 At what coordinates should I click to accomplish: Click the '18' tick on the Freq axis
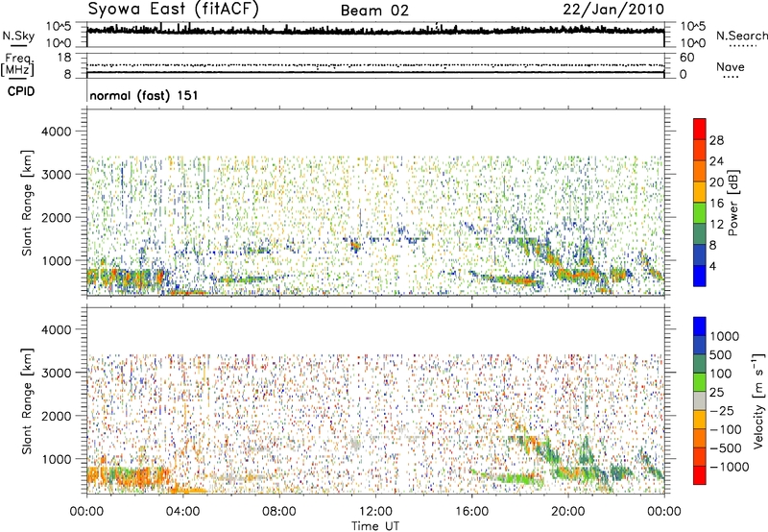tap(64, 58)
